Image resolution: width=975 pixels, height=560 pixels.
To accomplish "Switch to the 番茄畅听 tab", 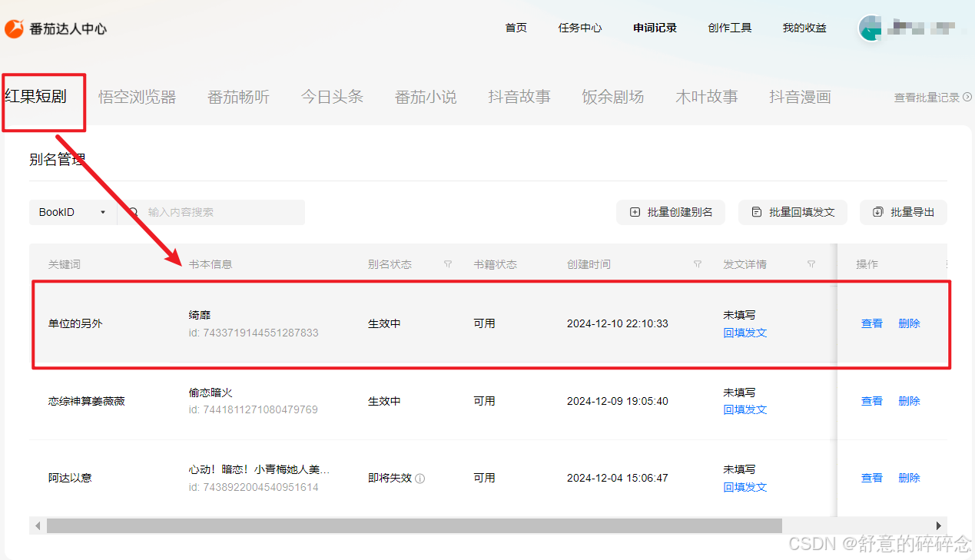I will pyautogui.click(x=239, y=97).
